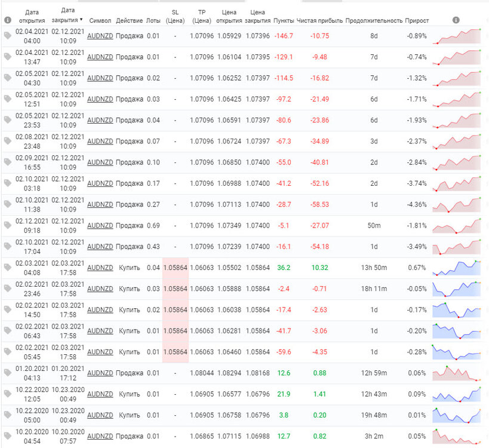Click growth value -2.84%
Viewport: 489px width, 448px height.
417,162
